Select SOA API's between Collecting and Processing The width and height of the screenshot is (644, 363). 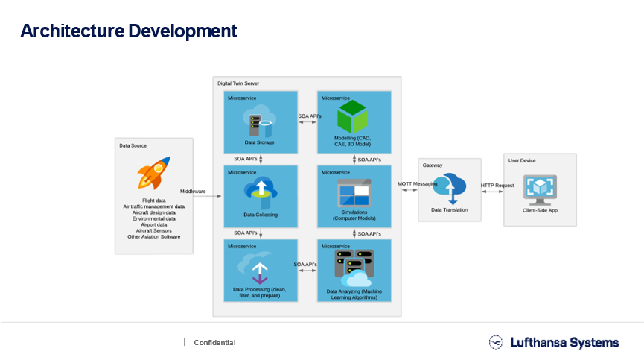246,233
